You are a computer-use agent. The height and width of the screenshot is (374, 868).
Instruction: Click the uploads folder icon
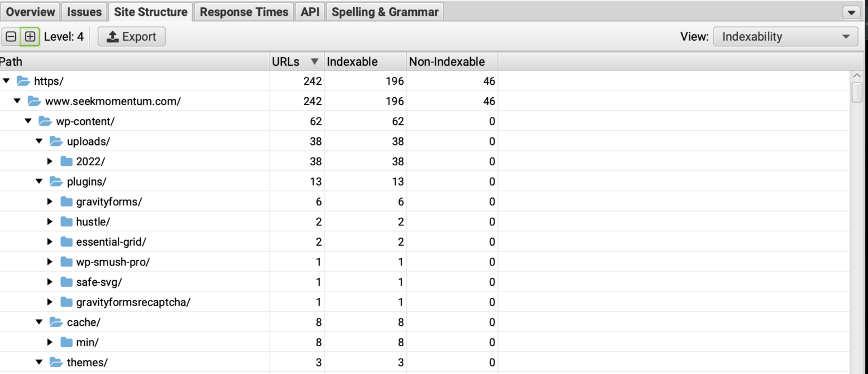(55, 141)
